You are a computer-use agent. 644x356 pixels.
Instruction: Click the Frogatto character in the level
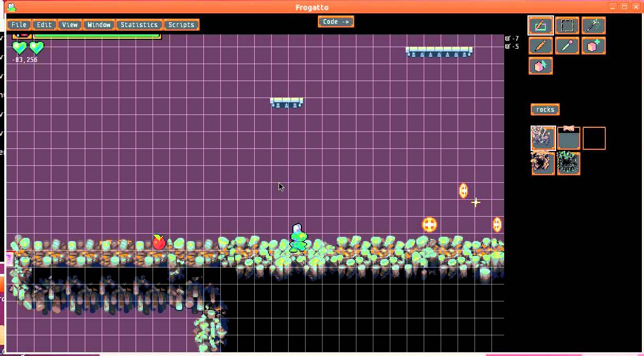298,238
